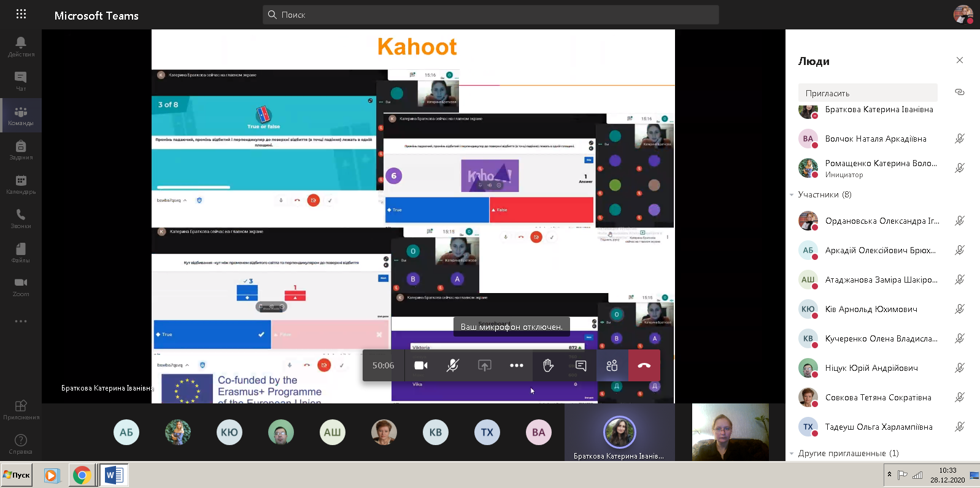Open network signal tray icon

[x=918, y=475]
